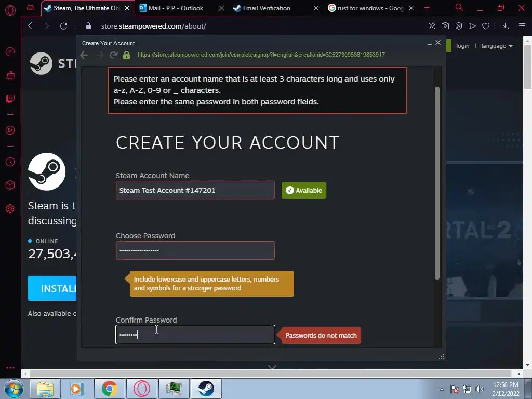
Task: Click the login link on Steam page
Action: point(462,46)
